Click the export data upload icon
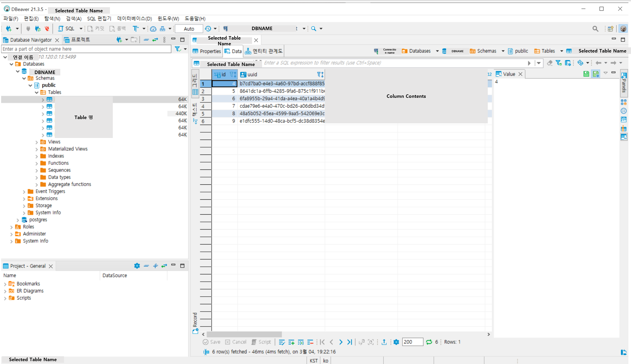Viewport: 631px width, 364px height. pyautogui.click(x=384, y=342)
